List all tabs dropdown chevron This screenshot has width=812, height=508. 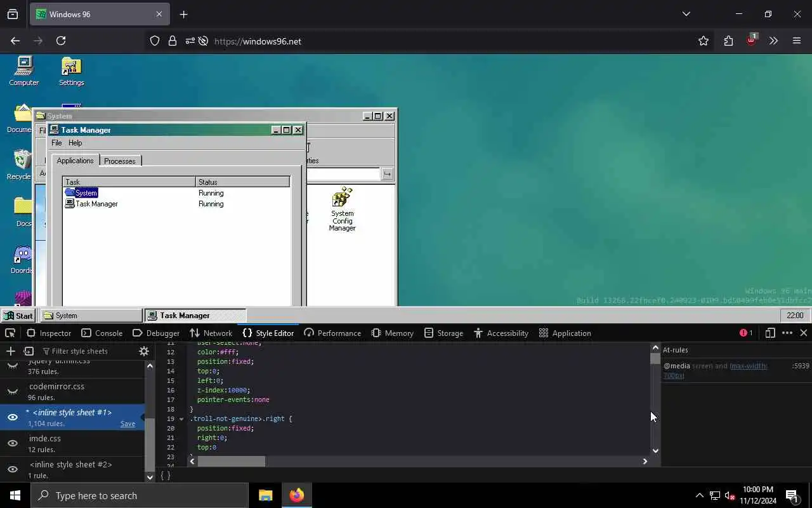coord(686,14)
